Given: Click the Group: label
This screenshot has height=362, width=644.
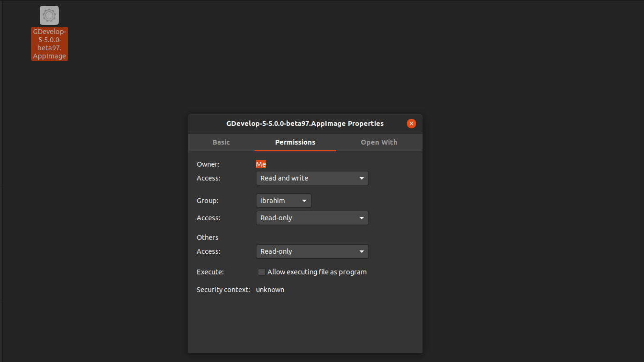Looking at the screenshot, I should tap(208, 201).
